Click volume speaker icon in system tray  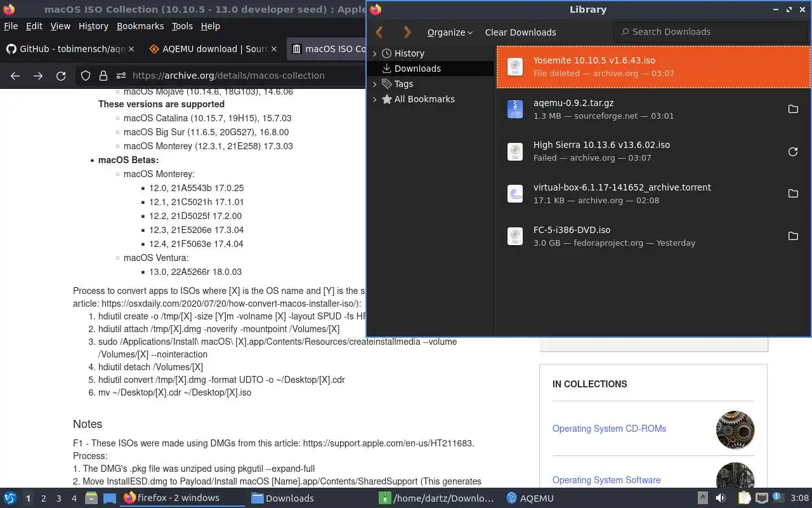[721, 498]
